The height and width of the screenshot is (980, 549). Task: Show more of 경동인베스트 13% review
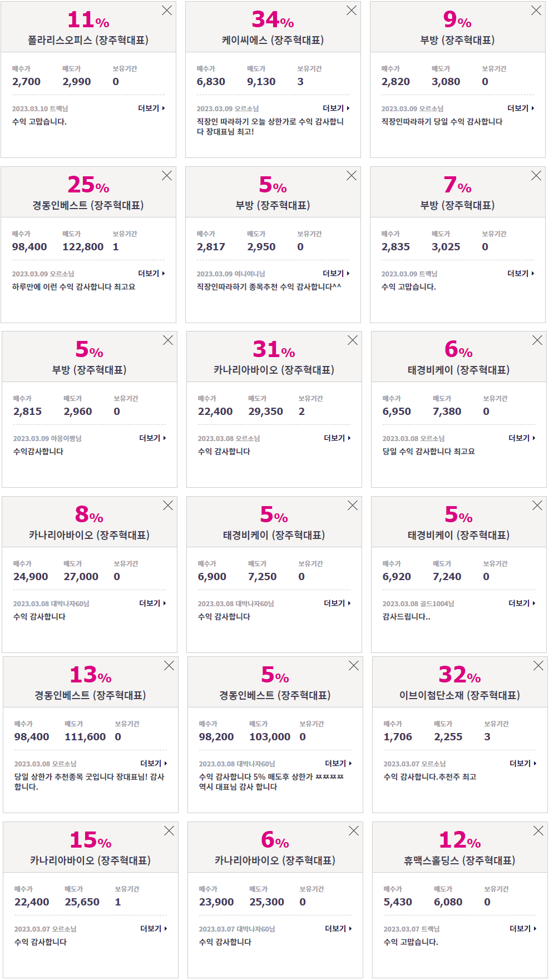[154, 764]
